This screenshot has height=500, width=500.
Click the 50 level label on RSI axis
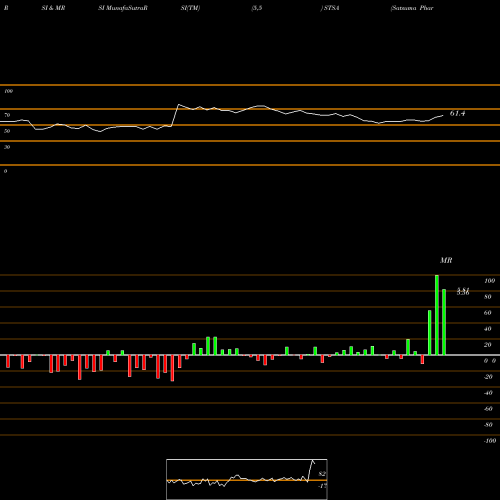click(x=7, y=131)
